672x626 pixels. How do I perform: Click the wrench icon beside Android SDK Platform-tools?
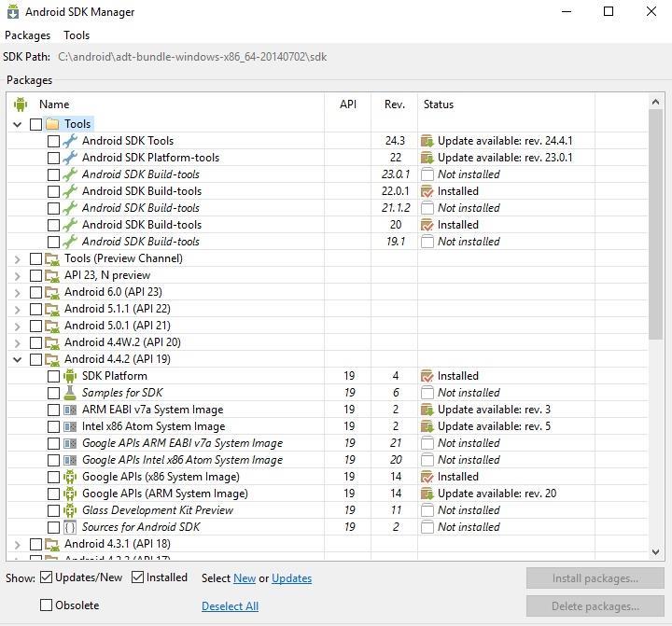(70, 158)
